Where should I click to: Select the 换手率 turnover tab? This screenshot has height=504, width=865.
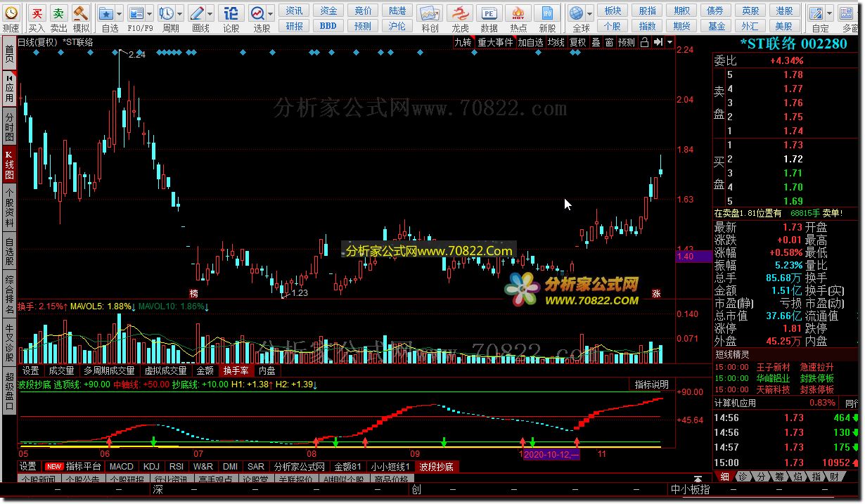coord(236,370)
